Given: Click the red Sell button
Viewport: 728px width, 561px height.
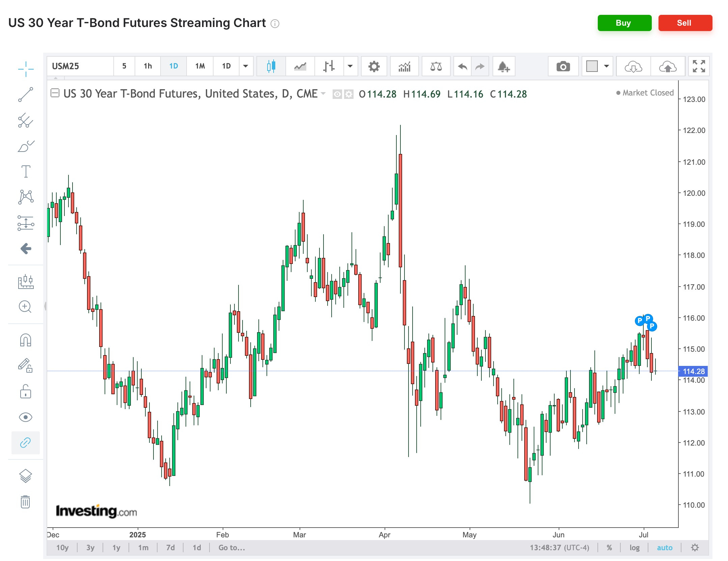Looking at the screenshot, I should point(685,23).
